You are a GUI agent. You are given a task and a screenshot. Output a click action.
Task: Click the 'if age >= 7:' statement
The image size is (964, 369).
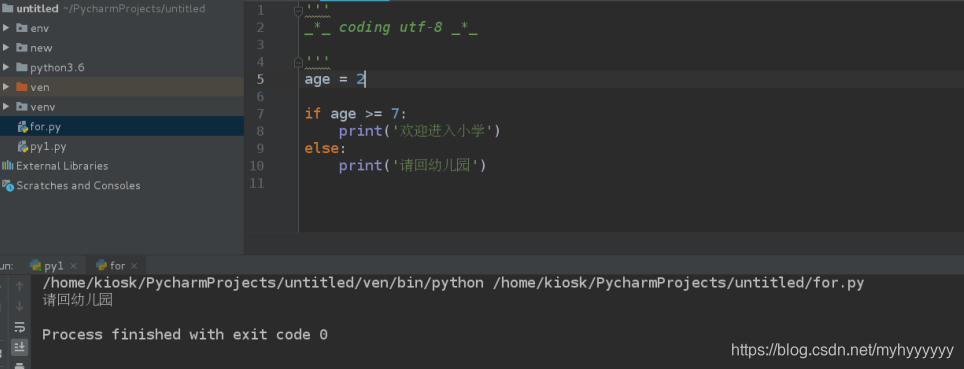[355, 114]
